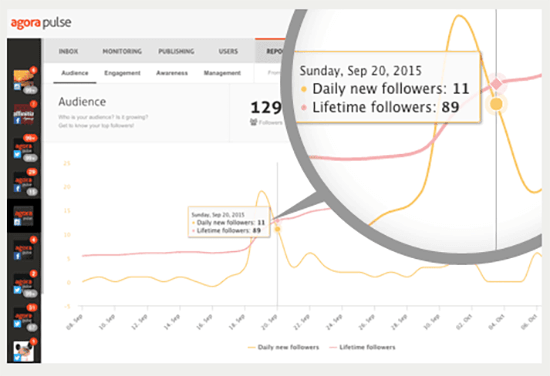Open the affinitiv Facebook profile in sidebar
550x376 pixels.
click(24, 114)
